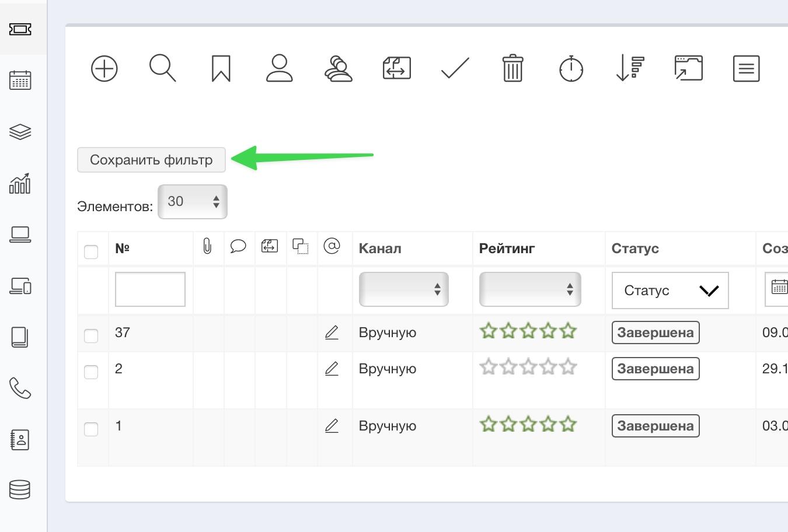Screen dimensions: 788x532
Task: Click the Завершена status badge of ticket 1
Action: (x=655, y=426)
